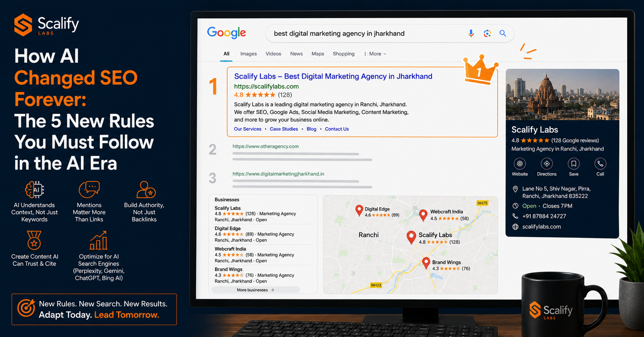This screenshot has height=337, width=644.
Task: Save Scalify Labs with the bookmark icon
Action: (x=574, y=163)
